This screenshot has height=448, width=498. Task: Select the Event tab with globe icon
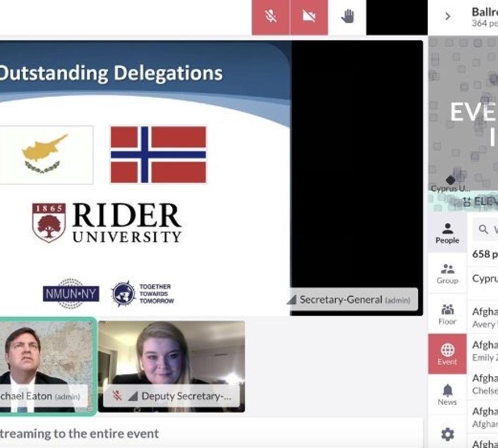[x=447, y=354]
